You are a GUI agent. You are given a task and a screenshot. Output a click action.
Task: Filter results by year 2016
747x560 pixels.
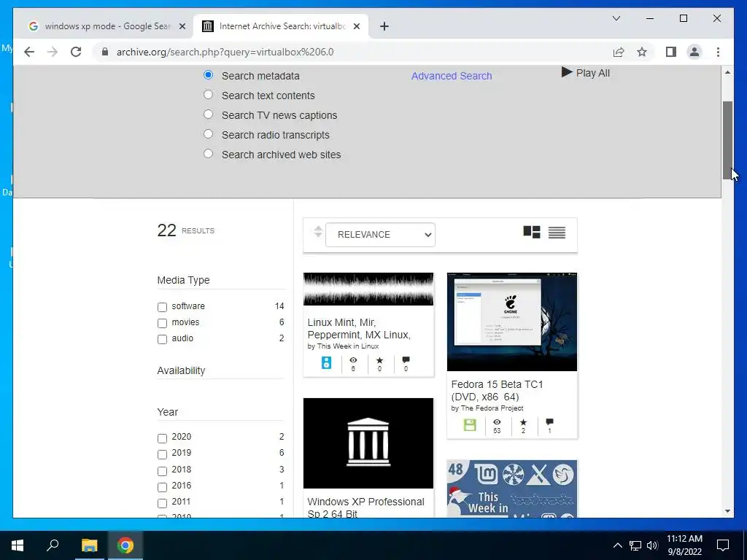tap(163, 487)
